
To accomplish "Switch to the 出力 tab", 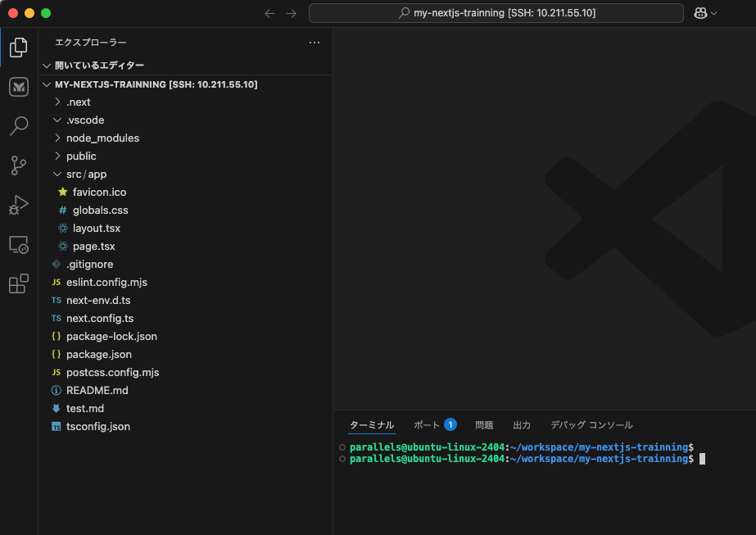I will coord(522,425).
